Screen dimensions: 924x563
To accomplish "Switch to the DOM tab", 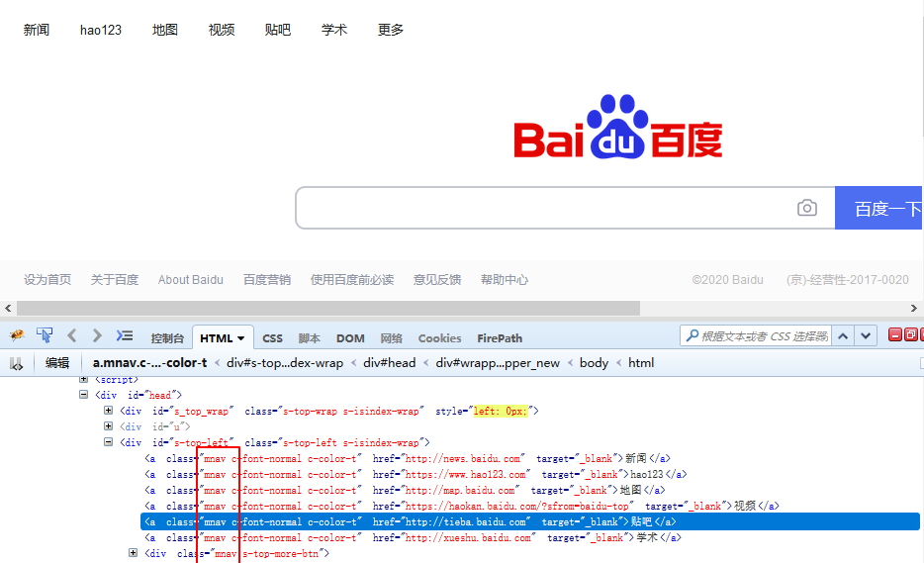I will 350,338.
